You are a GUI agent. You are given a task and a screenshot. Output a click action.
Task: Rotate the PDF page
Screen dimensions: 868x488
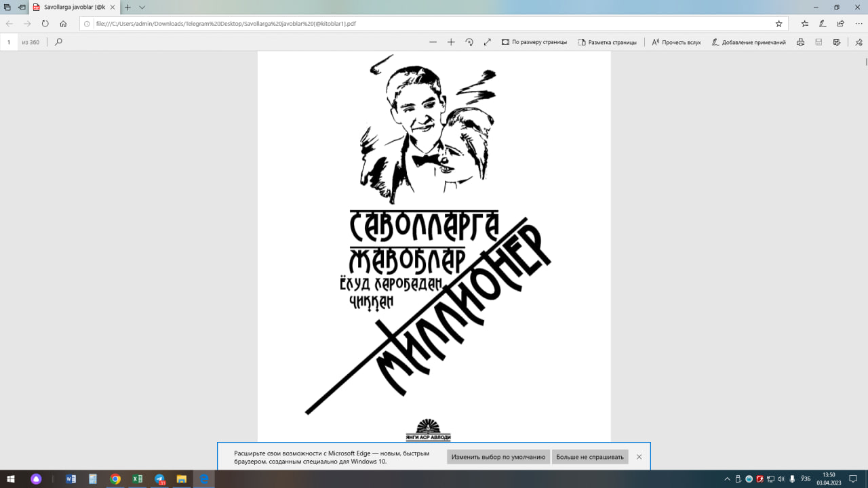469,42
